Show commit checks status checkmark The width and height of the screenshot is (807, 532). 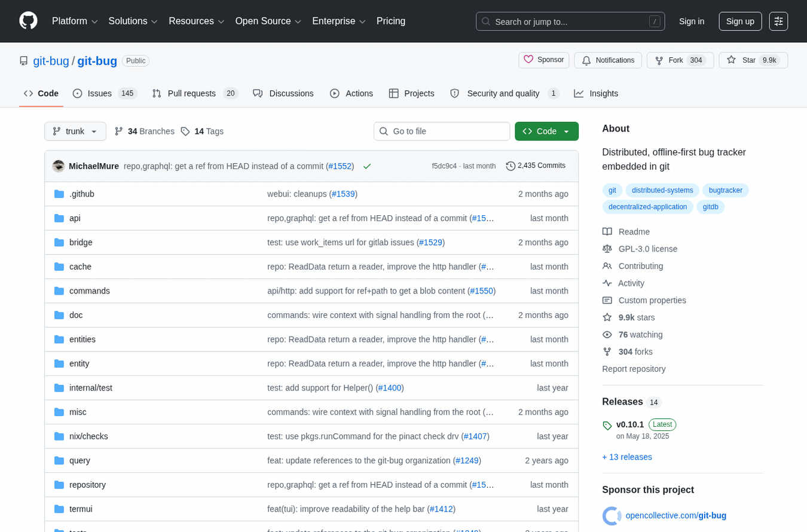point(367,166)
